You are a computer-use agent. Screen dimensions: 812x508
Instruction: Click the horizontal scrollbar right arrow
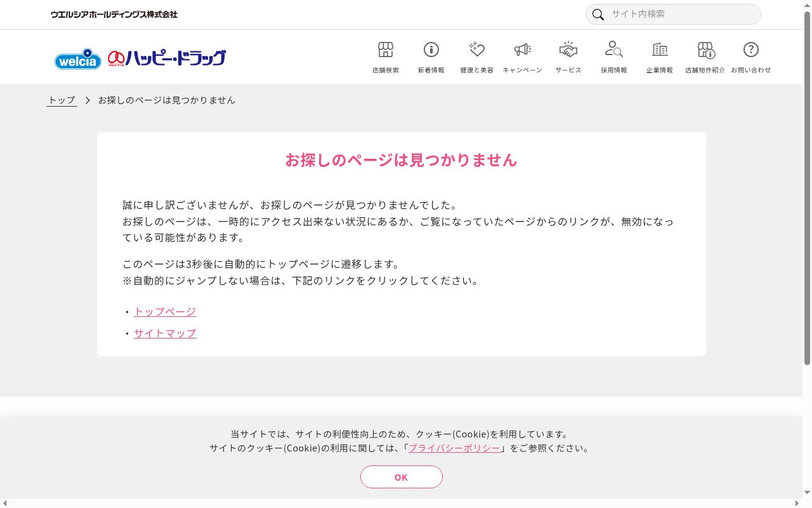click(797, 503)
